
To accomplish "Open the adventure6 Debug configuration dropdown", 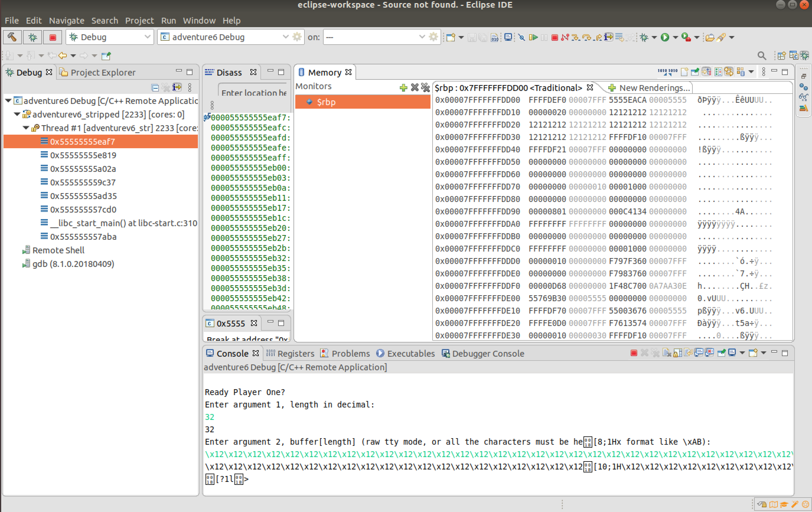I will click(x=285, y=37).
